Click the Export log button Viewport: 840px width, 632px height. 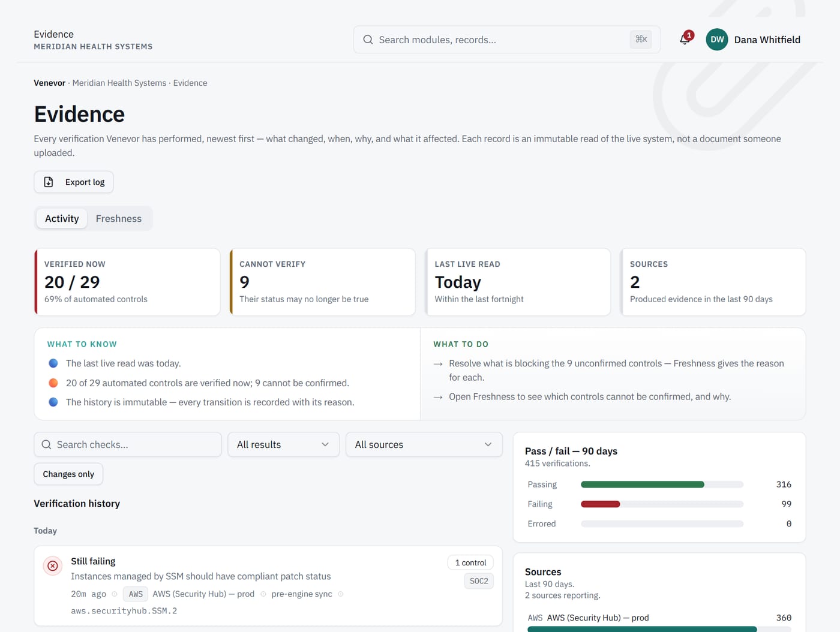point(74,182)
